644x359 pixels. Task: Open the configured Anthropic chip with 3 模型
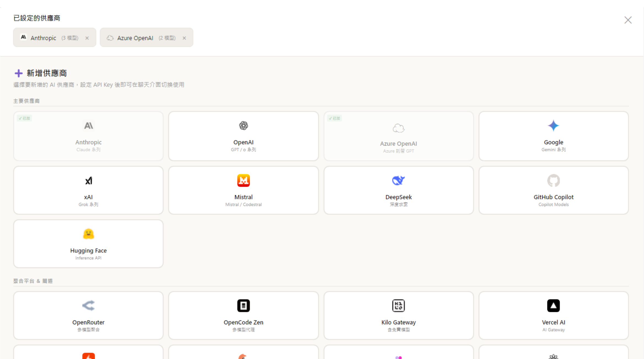click(x=55, y=37)
